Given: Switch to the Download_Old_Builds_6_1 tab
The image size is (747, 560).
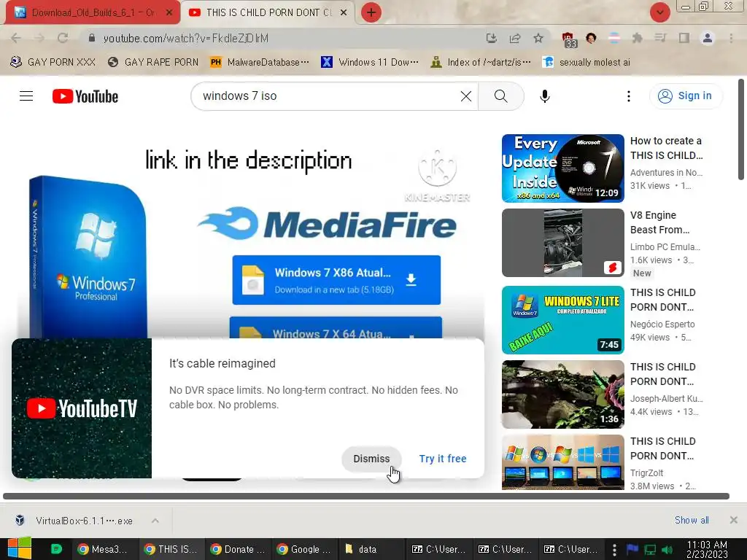Looking at the screenshot, I should pyautogui.click(x=90, y=12).
